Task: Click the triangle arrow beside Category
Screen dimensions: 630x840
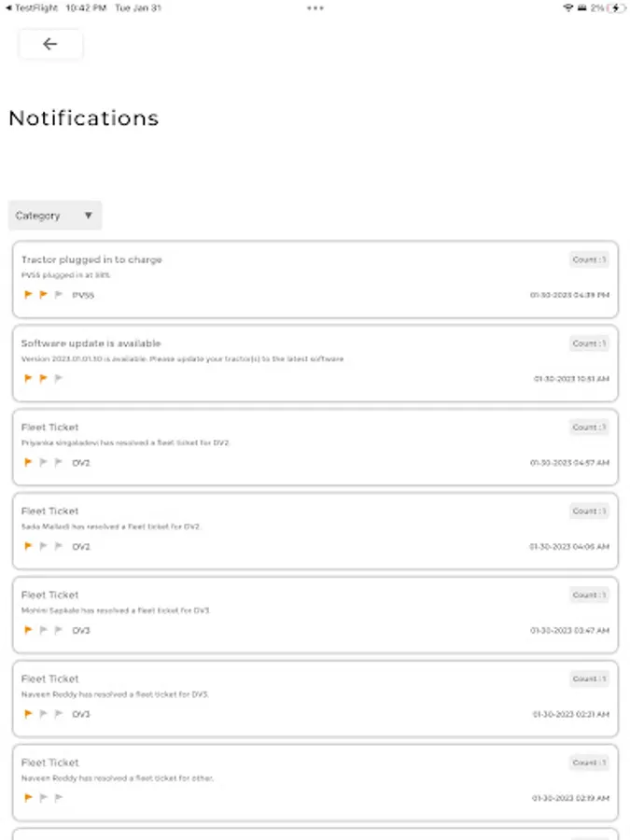Action: (89, 216)
